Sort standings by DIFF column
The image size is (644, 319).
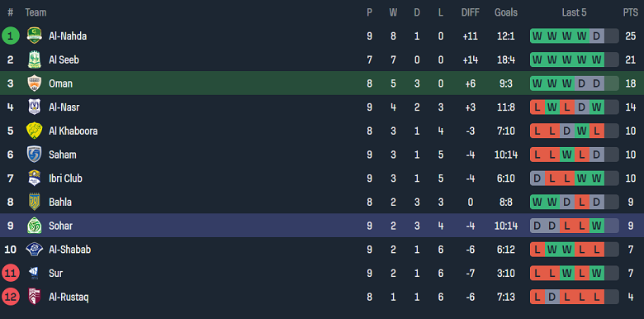(x=471, y=12)
